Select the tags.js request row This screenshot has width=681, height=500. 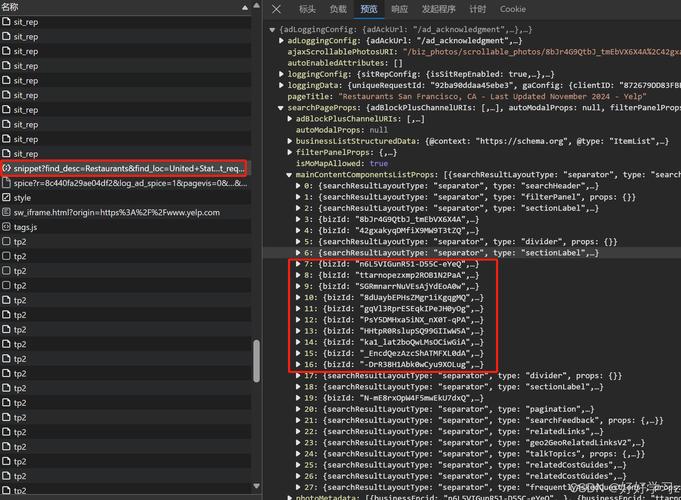tap(125, 227)
